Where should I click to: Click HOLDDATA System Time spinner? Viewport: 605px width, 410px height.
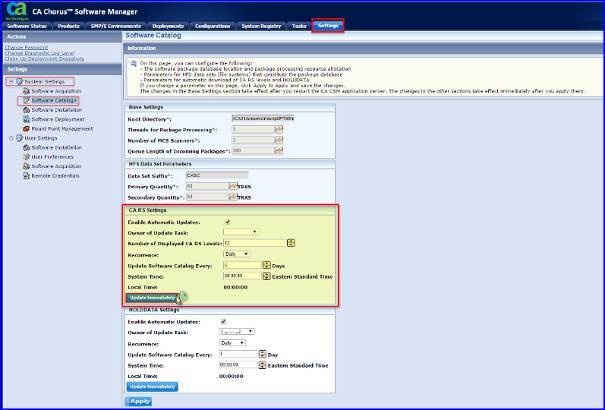pos(262,365)
